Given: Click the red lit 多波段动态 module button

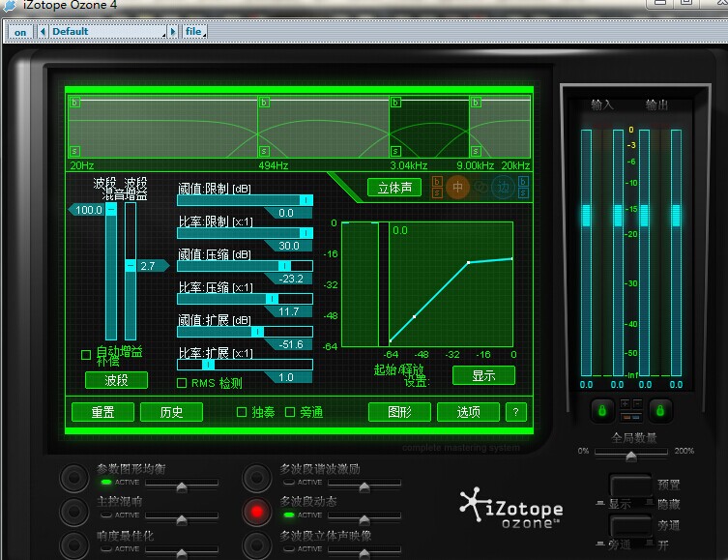Looking at the screenshot, I should point(257,512).
